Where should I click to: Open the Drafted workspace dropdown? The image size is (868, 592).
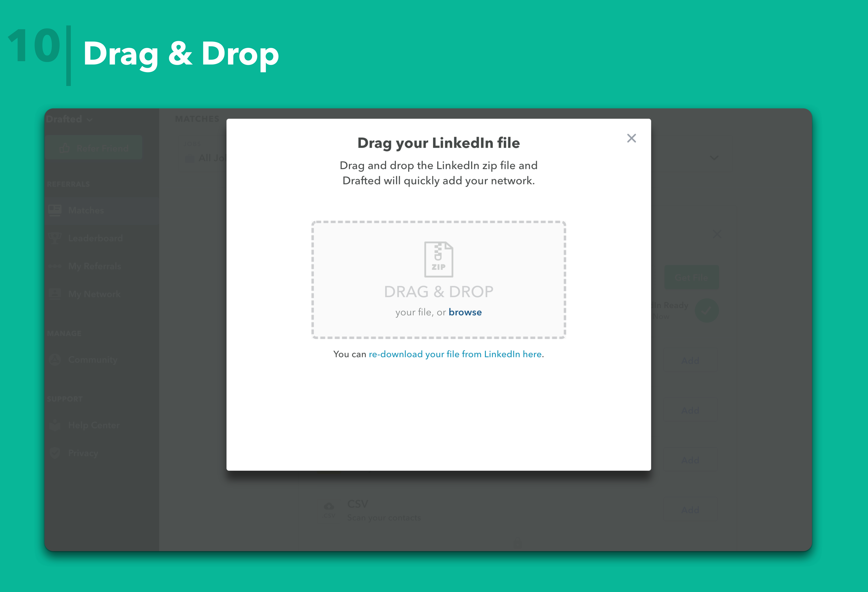(x=69, y=119)
